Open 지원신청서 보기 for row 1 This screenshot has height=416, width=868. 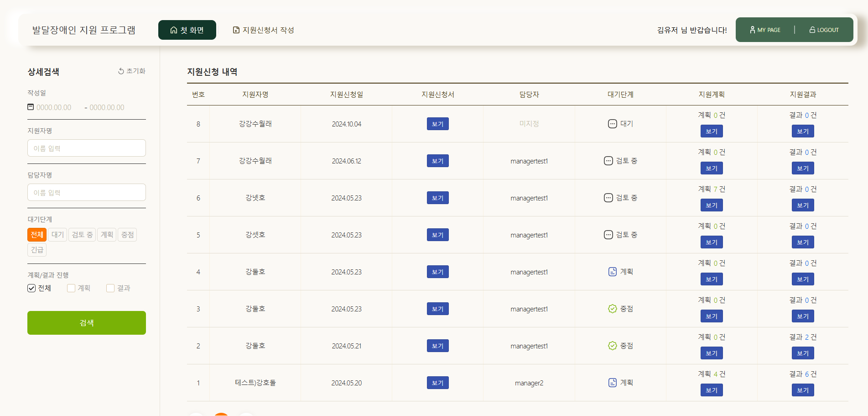pos(438,383)
